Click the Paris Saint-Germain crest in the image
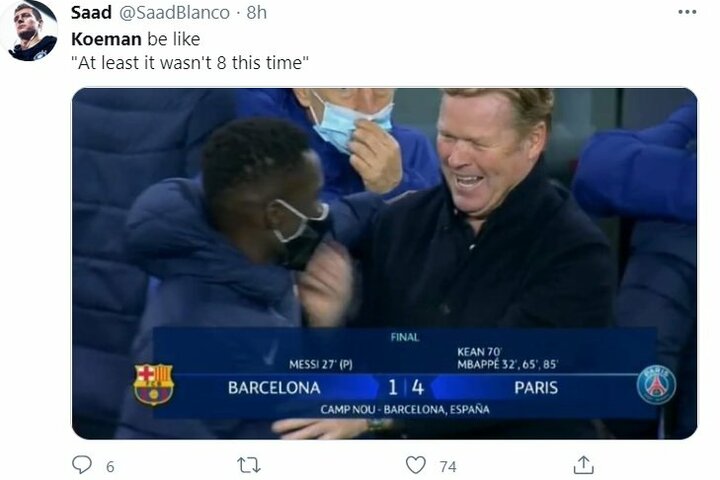720x480 pixels. point(656,385)
